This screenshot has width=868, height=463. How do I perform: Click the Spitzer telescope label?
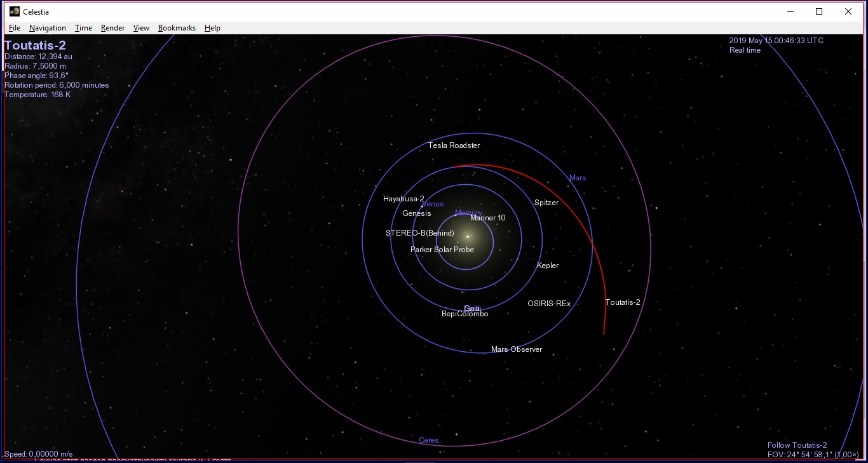click(546, 203)
